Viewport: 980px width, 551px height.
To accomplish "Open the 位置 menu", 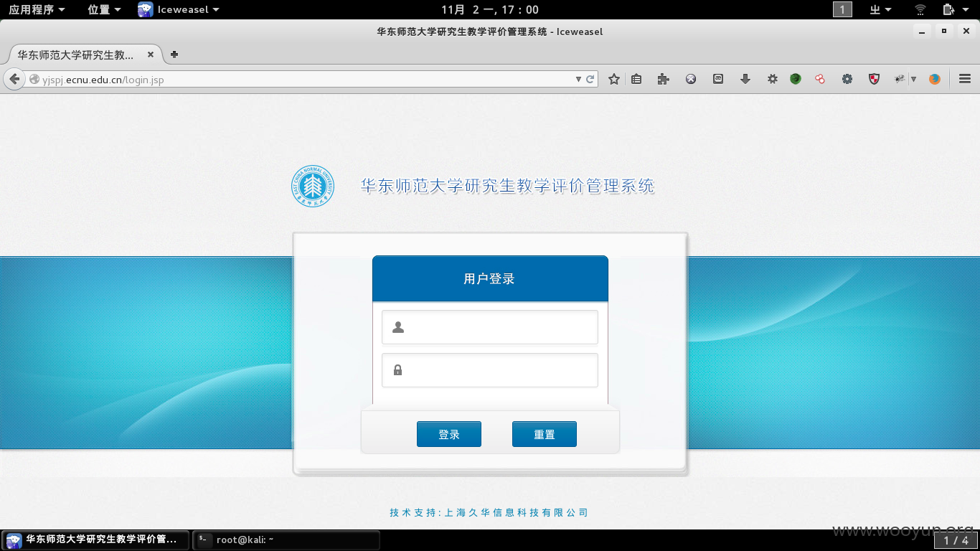I will click(x=104, y=9).
